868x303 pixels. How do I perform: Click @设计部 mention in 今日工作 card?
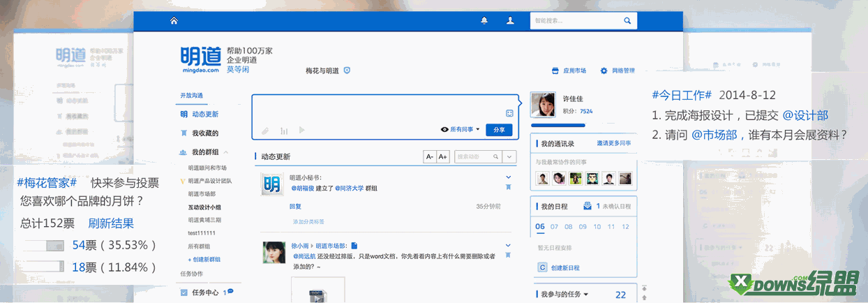click(805, 116)
